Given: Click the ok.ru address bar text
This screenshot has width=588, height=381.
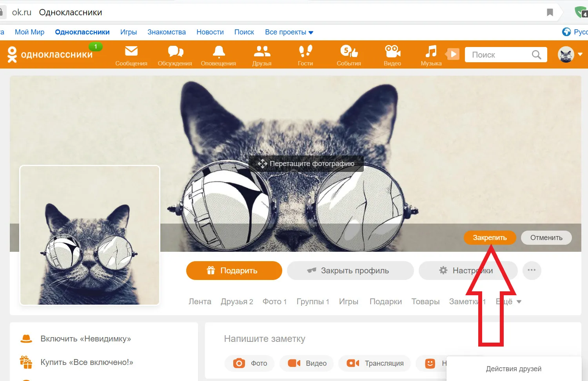Looking at the screenshot, I should [x=22, y=13].
